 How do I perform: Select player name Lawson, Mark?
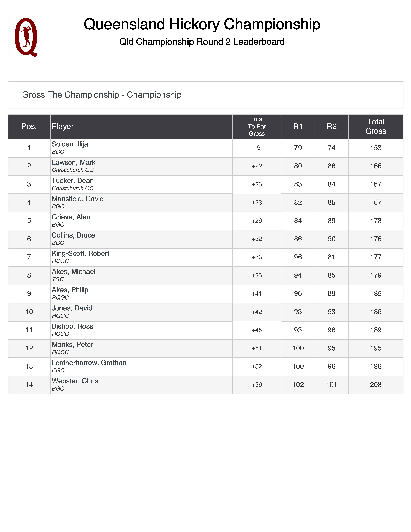click(x=74, y=162)
